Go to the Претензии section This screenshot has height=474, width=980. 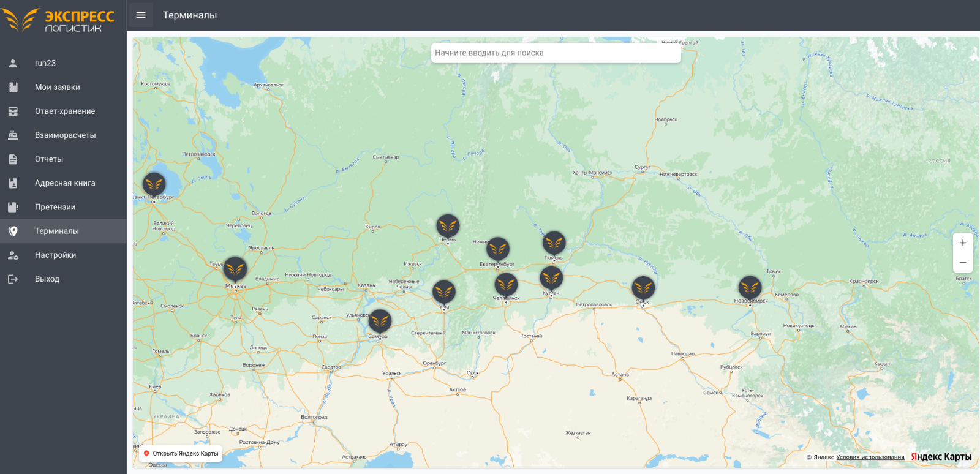(63, 207)
